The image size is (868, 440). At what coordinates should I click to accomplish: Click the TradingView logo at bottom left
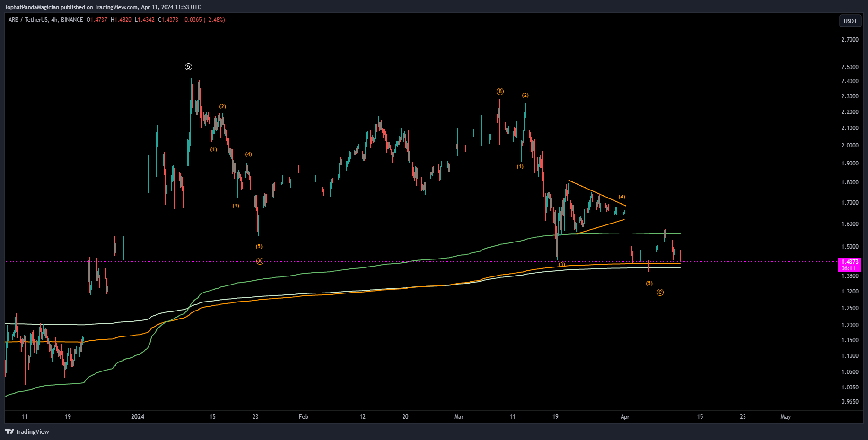click(27, 431)
